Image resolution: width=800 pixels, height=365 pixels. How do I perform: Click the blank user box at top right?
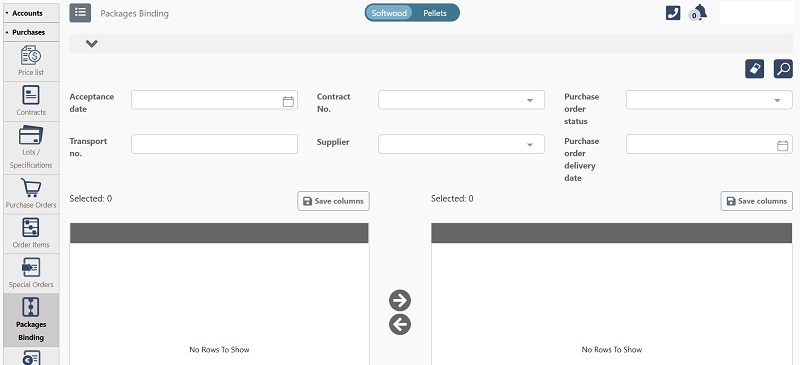756,13
